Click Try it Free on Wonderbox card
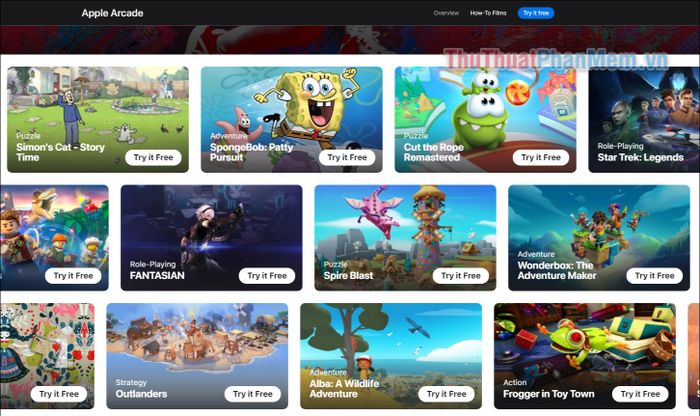700x416 pixels. click(x=654, y=276)
